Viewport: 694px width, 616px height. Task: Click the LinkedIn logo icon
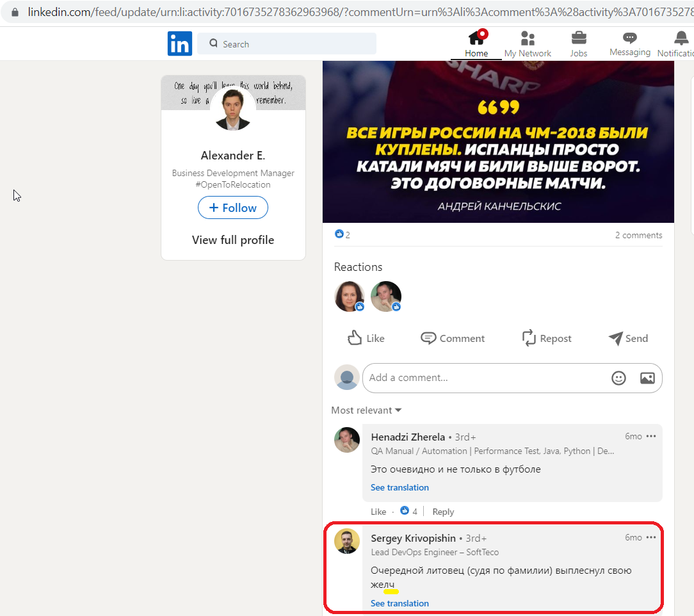[180, 44]
